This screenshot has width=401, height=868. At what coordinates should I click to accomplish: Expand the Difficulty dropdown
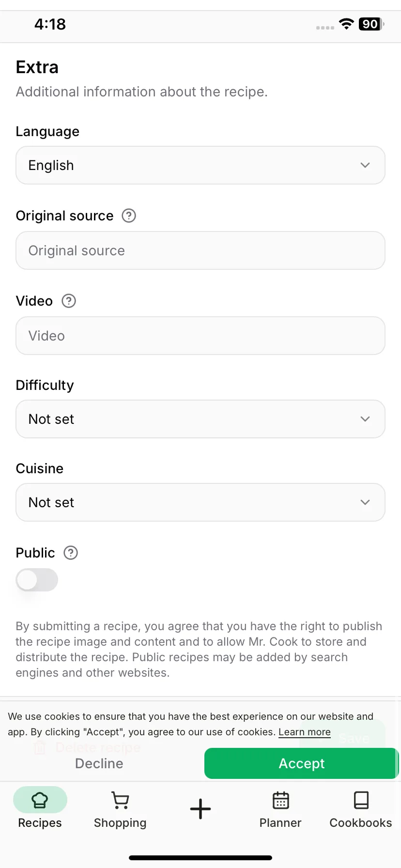pos(200,419)
